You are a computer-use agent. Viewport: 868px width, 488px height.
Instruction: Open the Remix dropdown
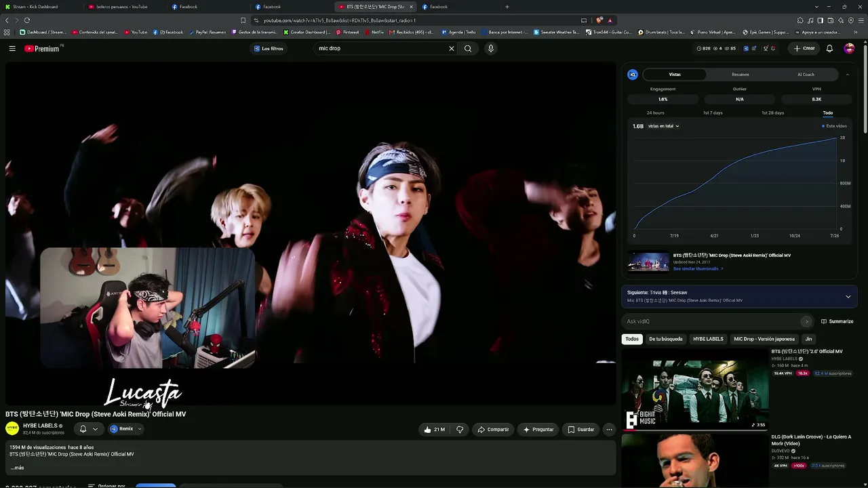coord(126,429)
